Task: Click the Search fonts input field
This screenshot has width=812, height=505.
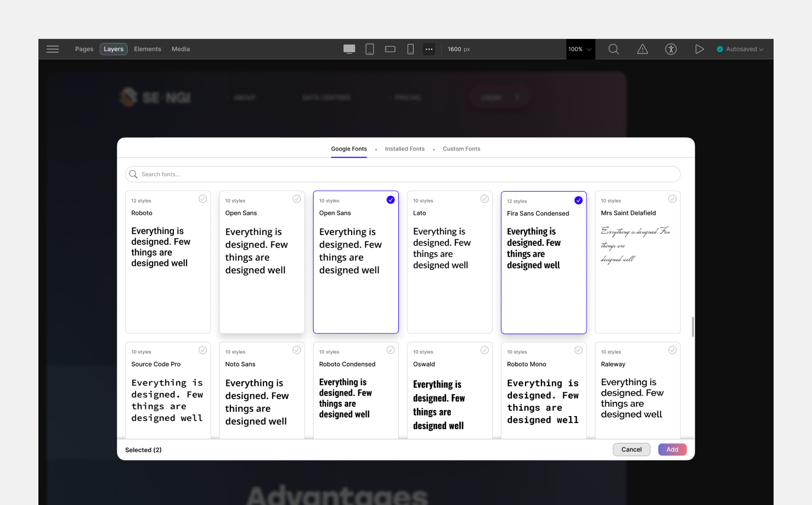Action: (x=403, y=174)
